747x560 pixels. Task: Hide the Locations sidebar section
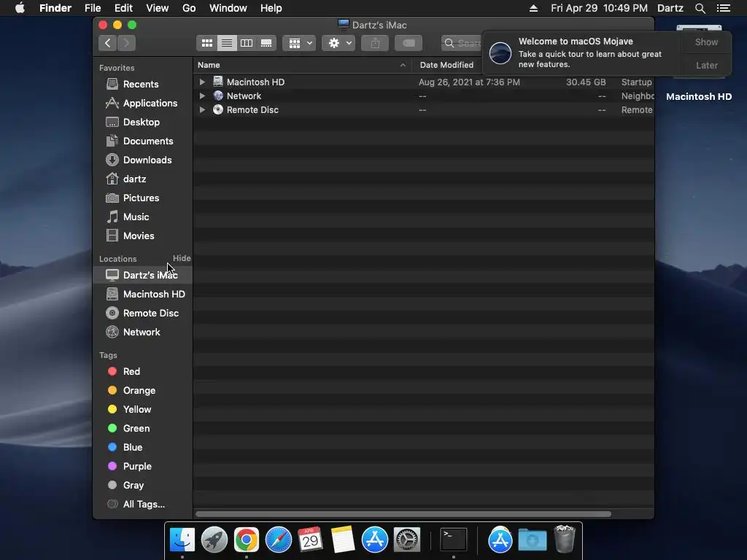[x=182, y=258]
